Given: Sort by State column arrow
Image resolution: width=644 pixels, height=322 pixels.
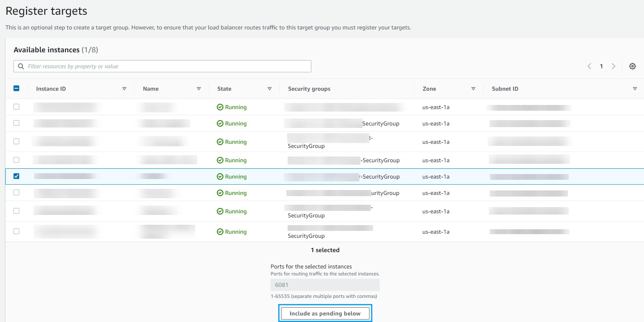Looking at the screenshot, I should click(x=270, y=89).
